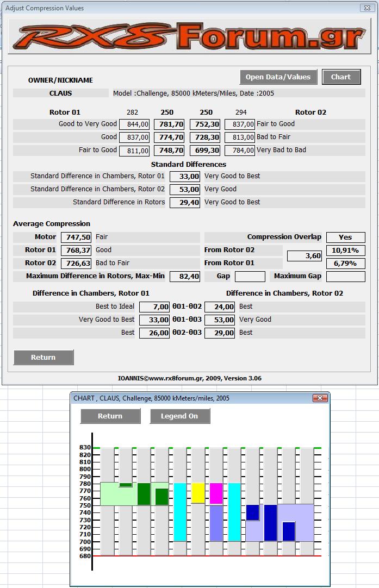Click the Compression Overlap Yes box

[x=346, y=237]
